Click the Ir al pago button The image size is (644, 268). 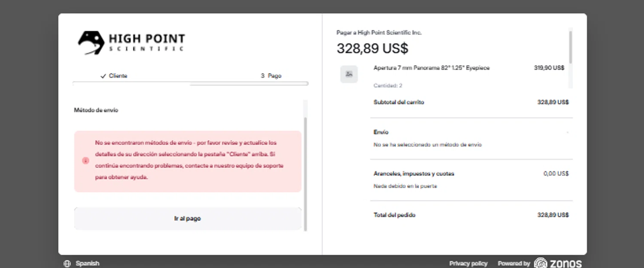[x=188, y=219]
